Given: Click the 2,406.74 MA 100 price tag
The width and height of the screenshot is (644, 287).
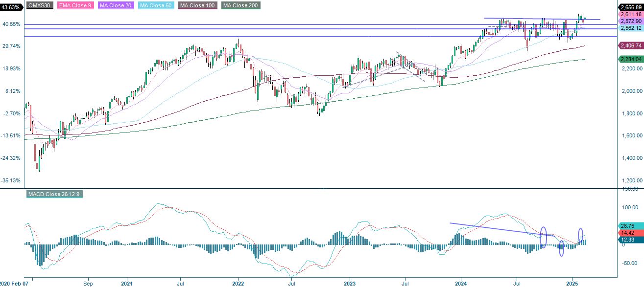Looking at the screenshot, I should 631,45.
